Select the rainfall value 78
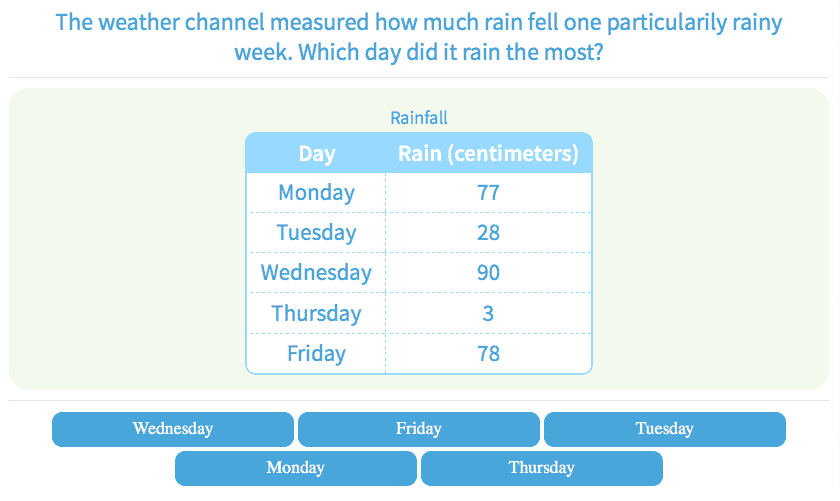Image resolution: width=840 pixels, height=501 pixels. 488,353
